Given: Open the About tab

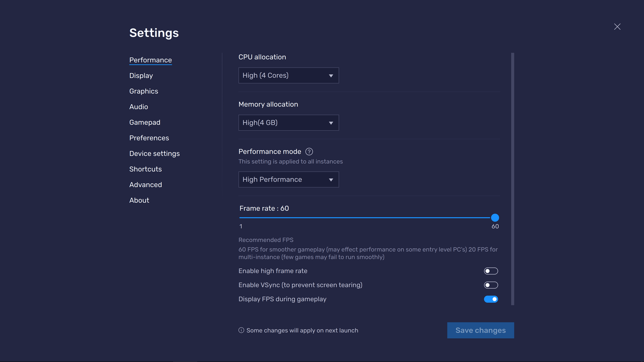Looking at the screenshot, I should click(x=139, y=200).
